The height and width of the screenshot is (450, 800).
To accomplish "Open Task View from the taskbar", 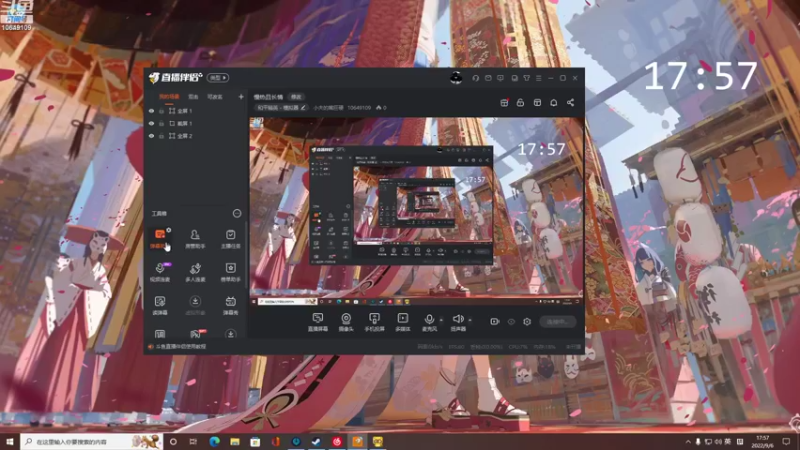I will (193, 441).
